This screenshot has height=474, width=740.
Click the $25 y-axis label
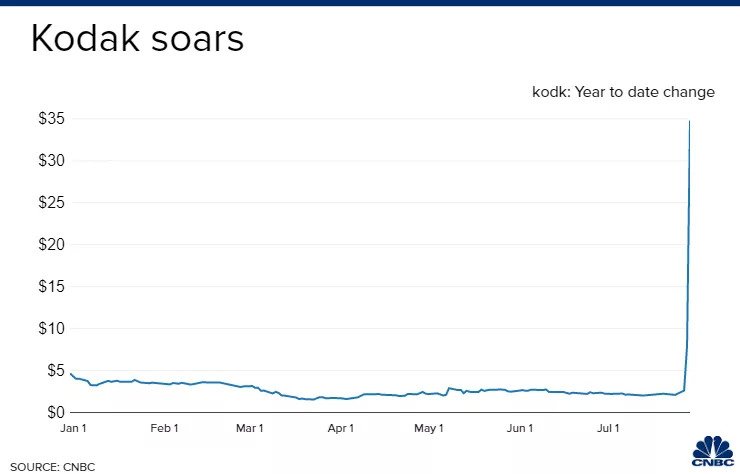[52, 203]
